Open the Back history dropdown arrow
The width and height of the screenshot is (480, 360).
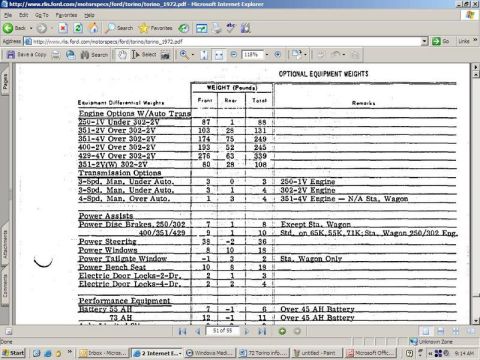(31, 28)
